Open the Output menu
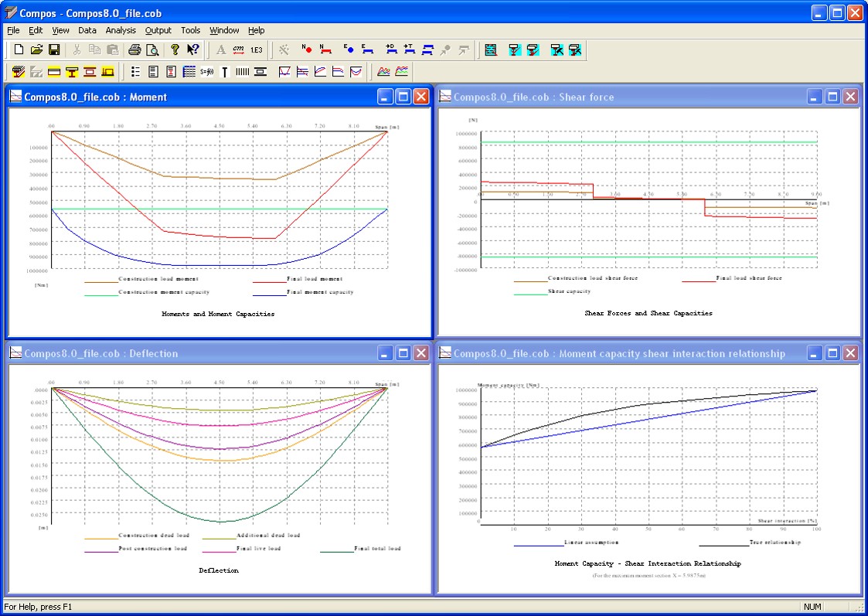The image size is (868, 616). [x=158, y=30]
